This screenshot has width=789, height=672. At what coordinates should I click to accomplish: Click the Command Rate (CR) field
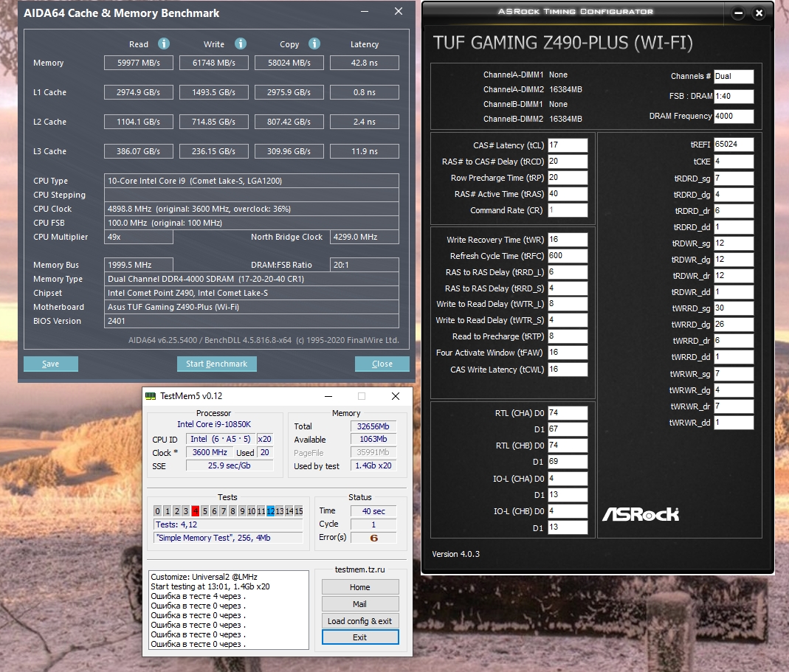pos(568,209)
